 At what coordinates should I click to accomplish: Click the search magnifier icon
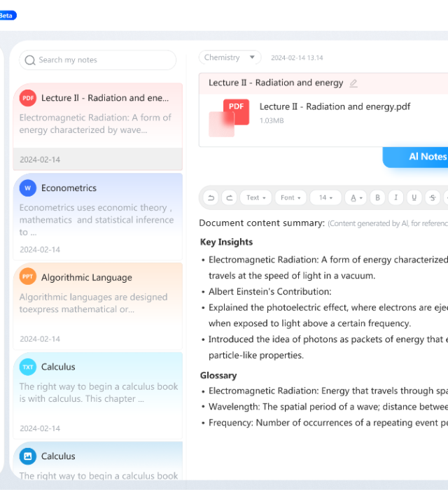pyautogui.click(x=30, y=60)
